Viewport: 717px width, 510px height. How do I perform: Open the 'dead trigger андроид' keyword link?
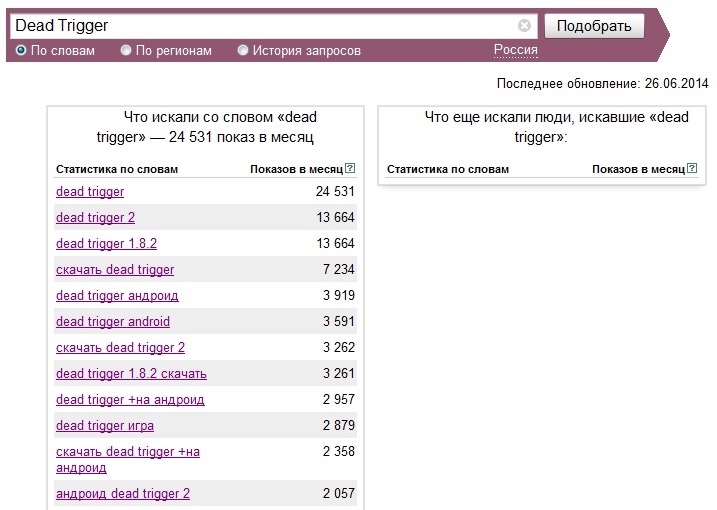point(118,295)
